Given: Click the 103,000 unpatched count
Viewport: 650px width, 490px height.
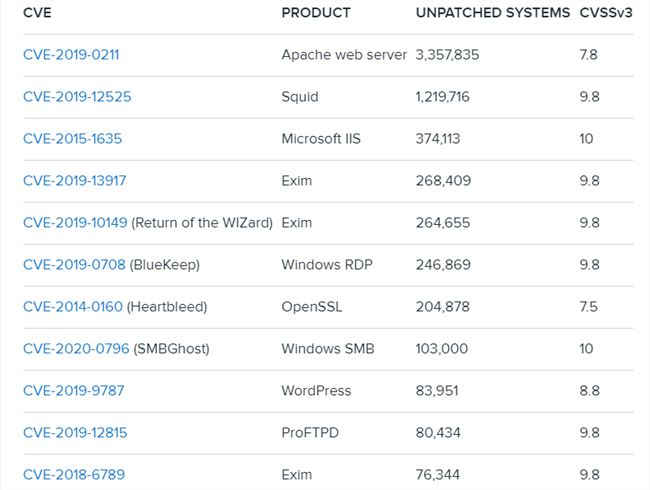Looking at the screenshot, I should (x=441, y=349).
